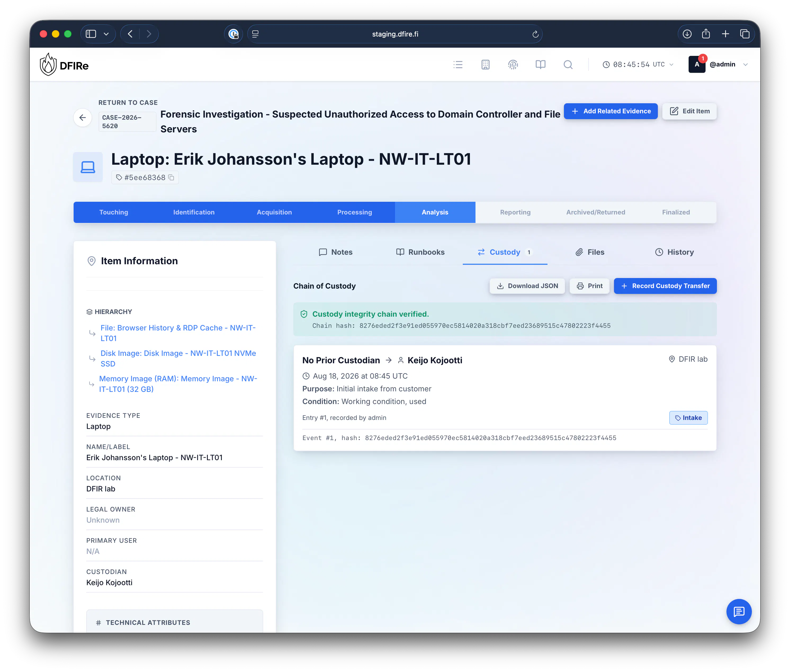Click the laptop evidence type icon
Viewport: 790px width, 672px height.
[88, 167]
